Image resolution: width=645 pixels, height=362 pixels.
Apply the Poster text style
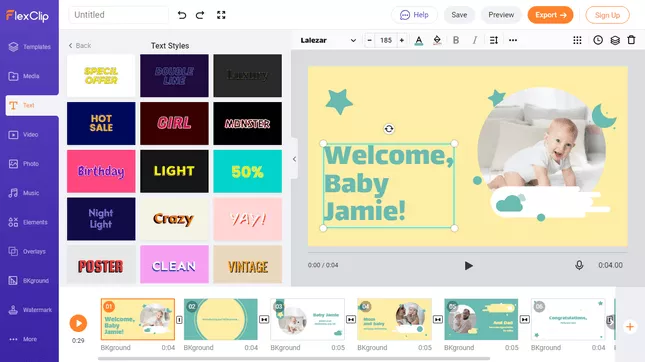pyautogui.click(x=101, y=265)
